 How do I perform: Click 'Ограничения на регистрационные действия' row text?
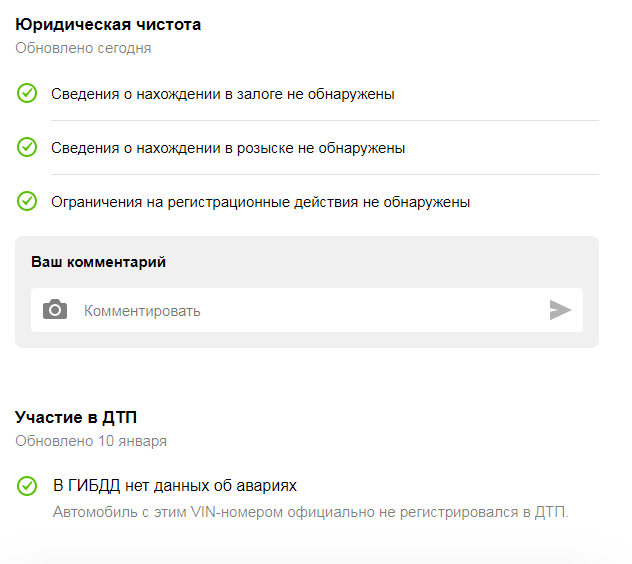(260, 202)
